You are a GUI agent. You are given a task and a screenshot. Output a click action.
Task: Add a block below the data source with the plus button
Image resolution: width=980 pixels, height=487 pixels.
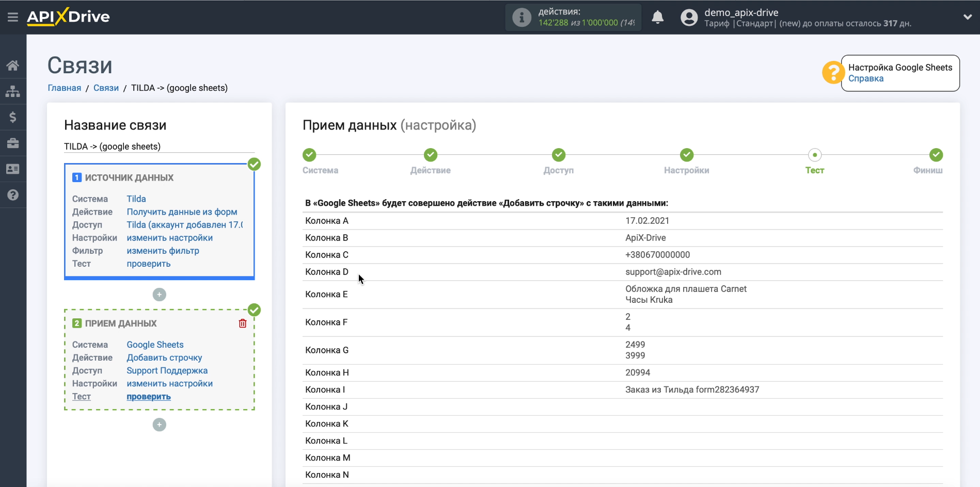[160, 295]
